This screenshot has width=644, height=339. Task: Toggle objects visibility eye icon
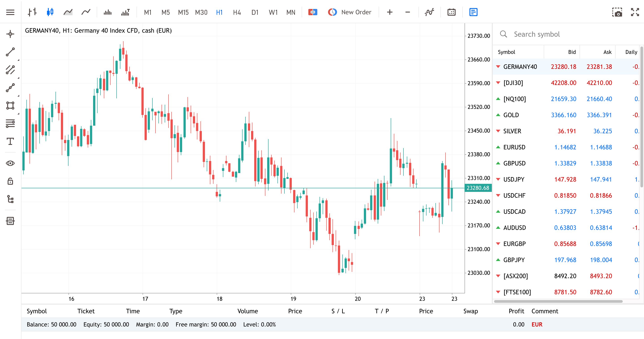click(x=10, y=163)
